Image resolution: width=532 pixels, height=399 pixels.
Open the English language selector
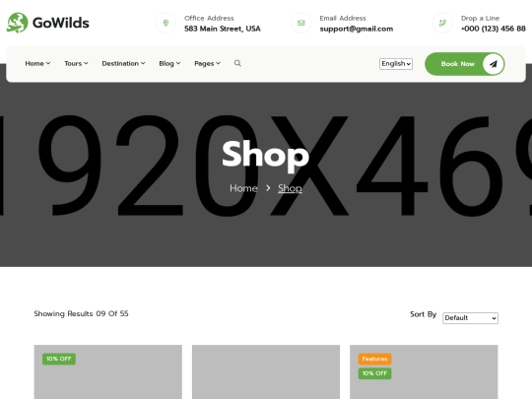396,64
